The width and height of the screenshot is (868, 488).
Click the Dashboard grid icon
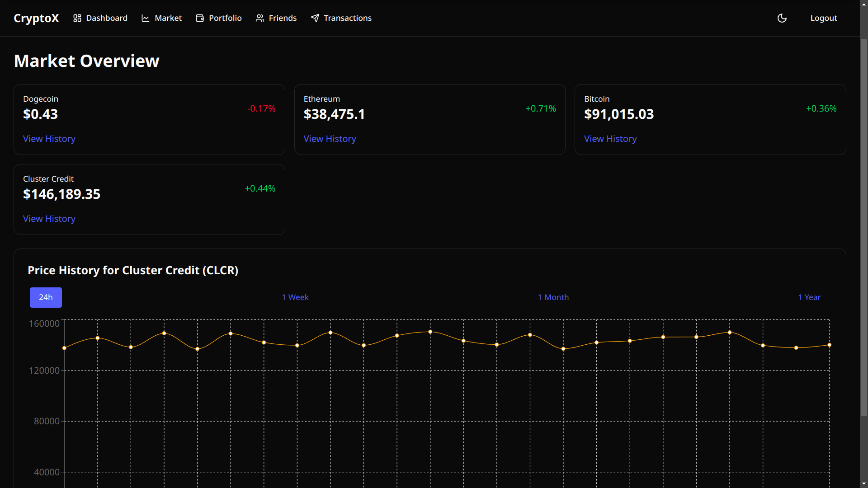point(77,18)
